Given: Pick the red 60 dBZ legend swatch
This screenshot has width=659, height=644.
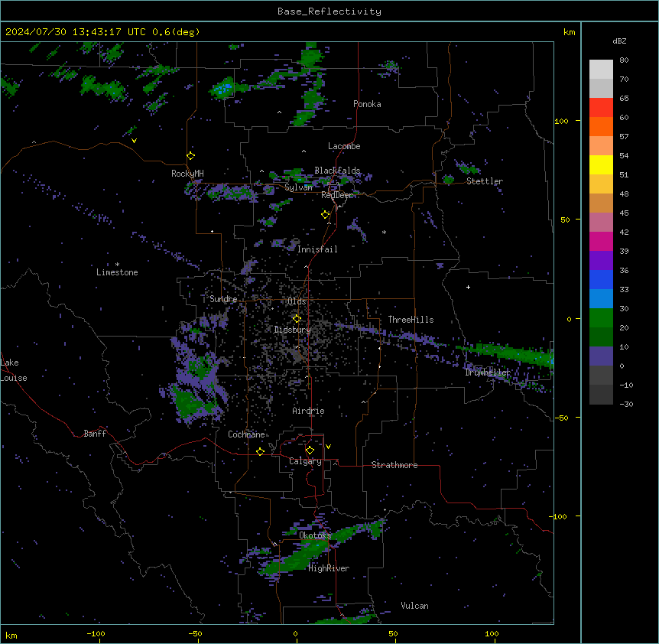Looking at the screenshot, I should coord(601,108).
